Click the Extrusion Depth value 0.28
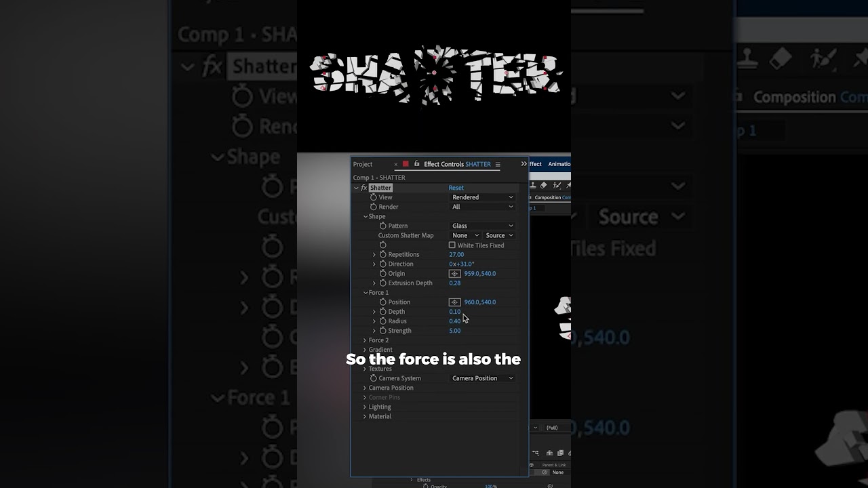The width and height of the screenshot is (868, 488). click(455, 283)
